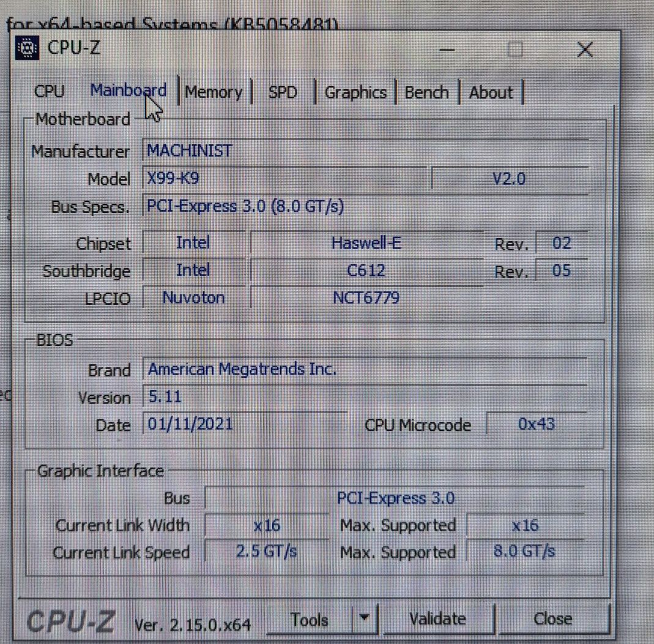Select the X99-K9 model value
This screenshot has width=654, height=644.
[284, 178]
